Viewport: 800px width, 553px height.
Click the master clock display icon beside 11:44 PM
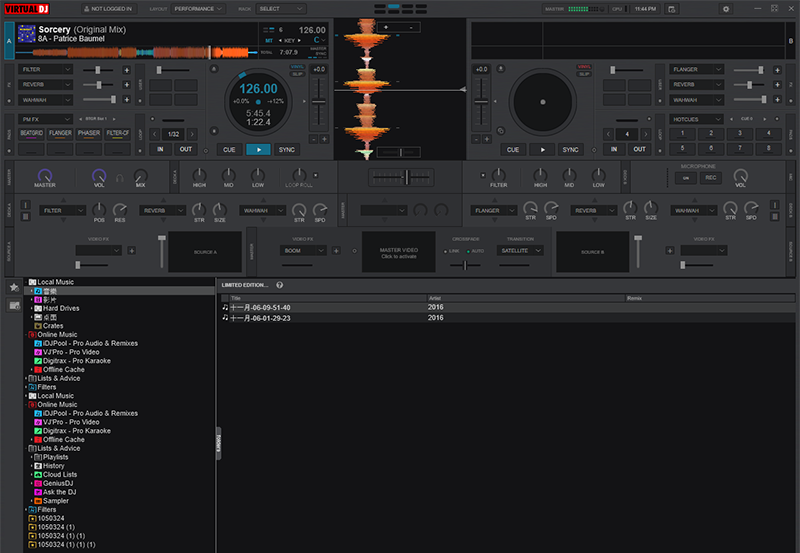(x=671, y=9)
